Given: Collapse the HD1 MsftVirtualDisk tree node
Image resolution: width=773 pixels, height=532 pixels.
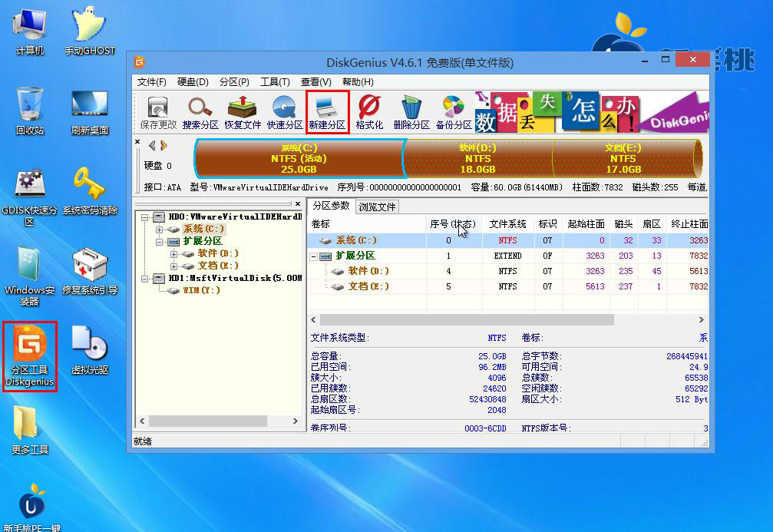Looking at the screenshot, I should pyautogui.click(x=144, y=279).
